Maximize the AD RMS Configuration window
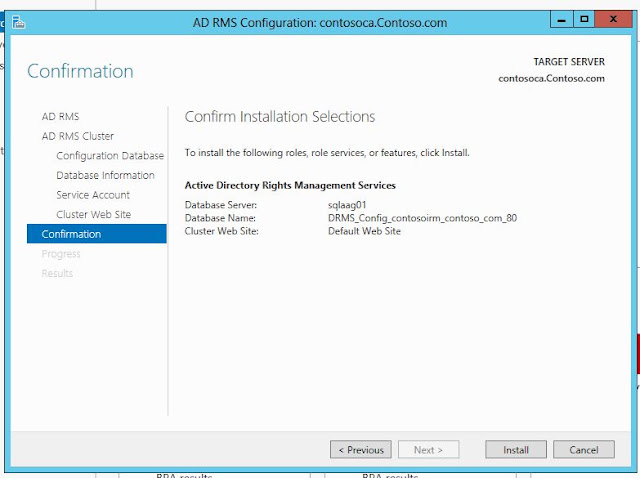Viewport: 640px width, 478px height. pos(584,19)
